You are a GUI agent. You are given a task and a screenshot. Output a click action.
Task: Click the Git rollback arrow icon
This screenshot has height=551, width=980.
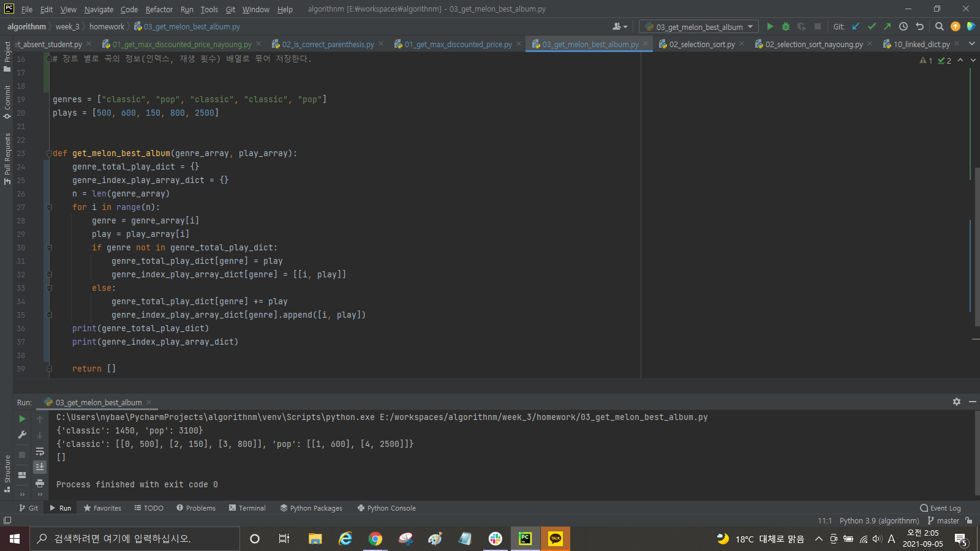pyautogui.click(x=919, y=26)
